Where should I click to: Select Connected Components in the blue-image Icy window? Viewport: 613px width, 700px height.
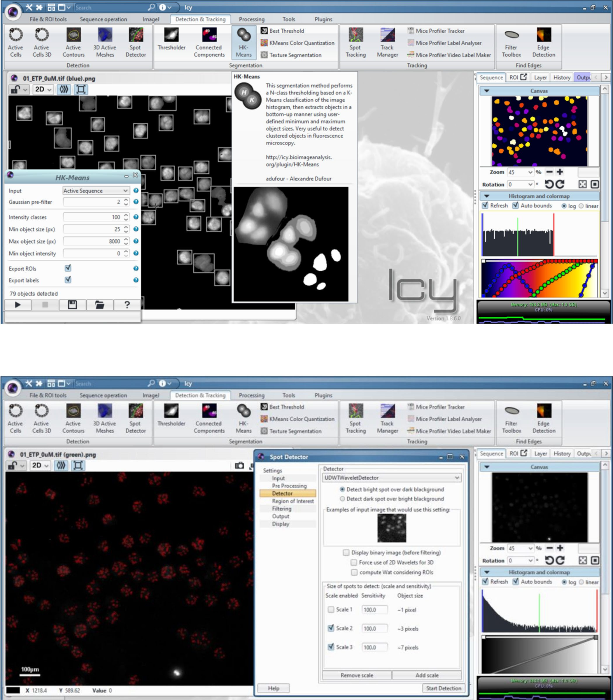point(209,43)
